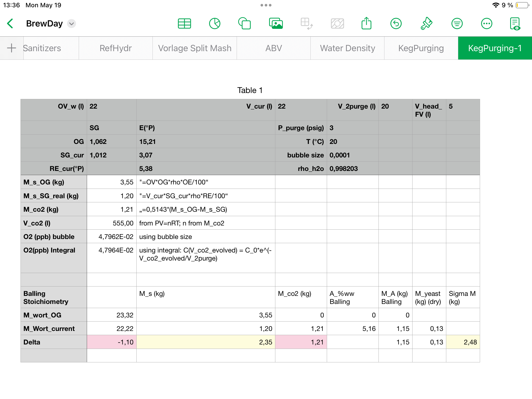This screenshot has width=532, height=399.
Task: Undo the last action
Action: [x=396, y=24]
